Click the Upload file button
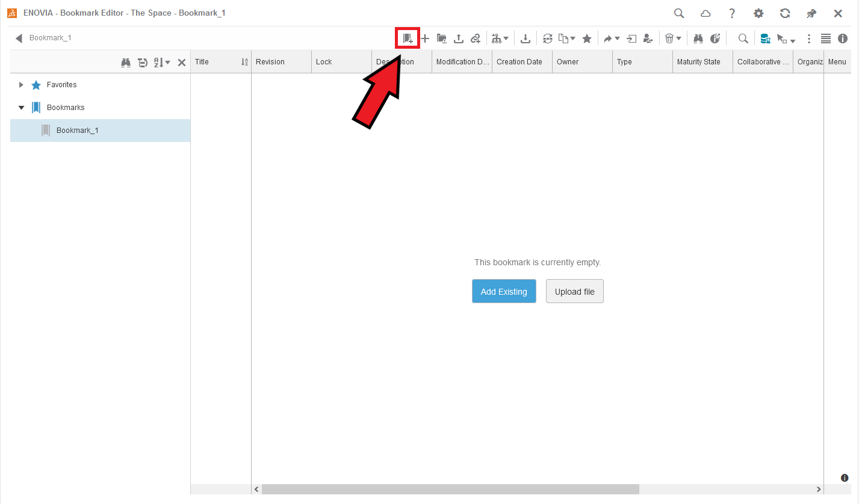This screenshot has height=504, width=859. [574, 291]
